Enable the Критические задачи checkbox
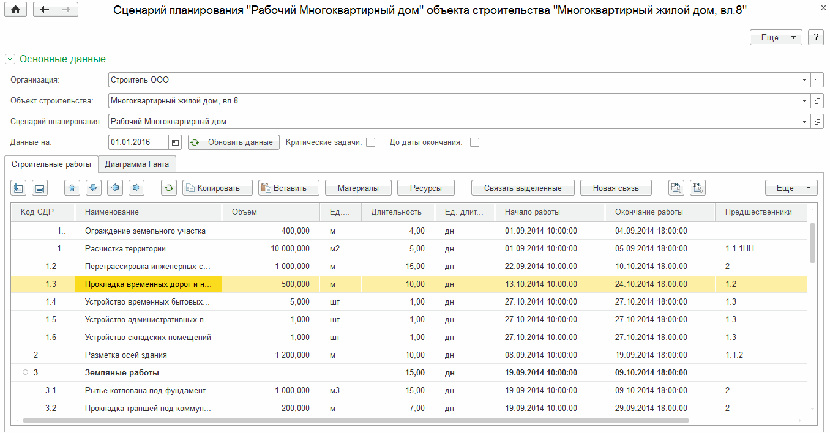This screenshot has height=433, width=830. point(370,143)
